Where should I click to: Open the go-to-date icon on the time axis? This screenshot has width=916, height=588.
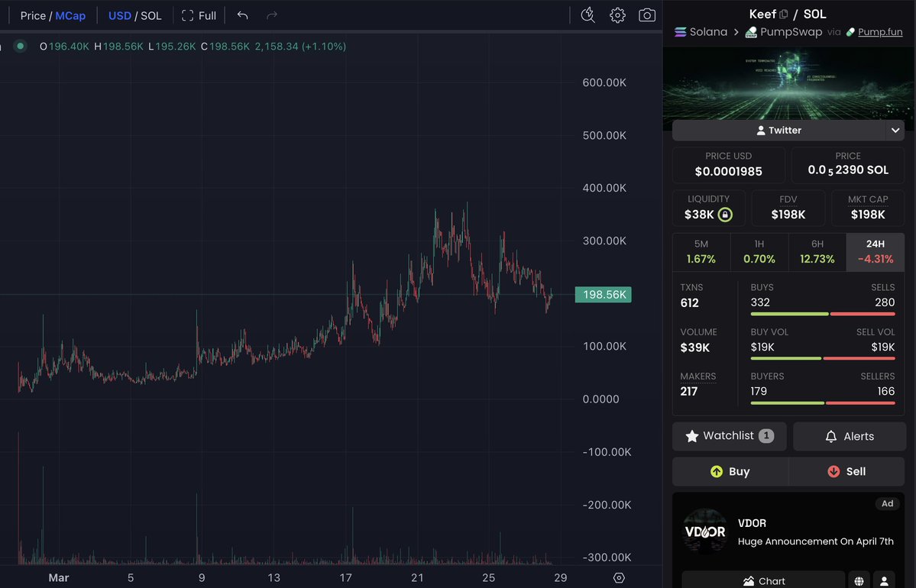click(619, 578)
